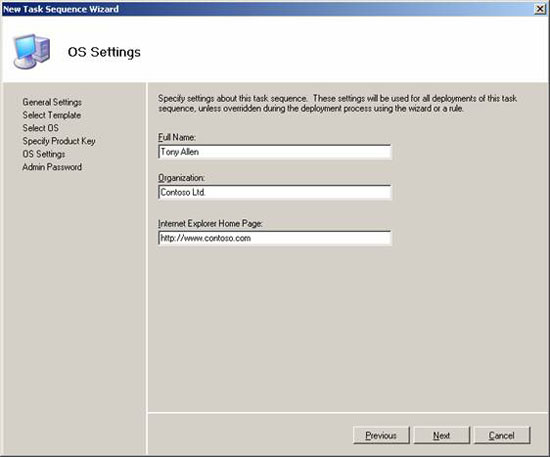
Task: Jump to the Specify Product Key step
Action: coord(59,141)
